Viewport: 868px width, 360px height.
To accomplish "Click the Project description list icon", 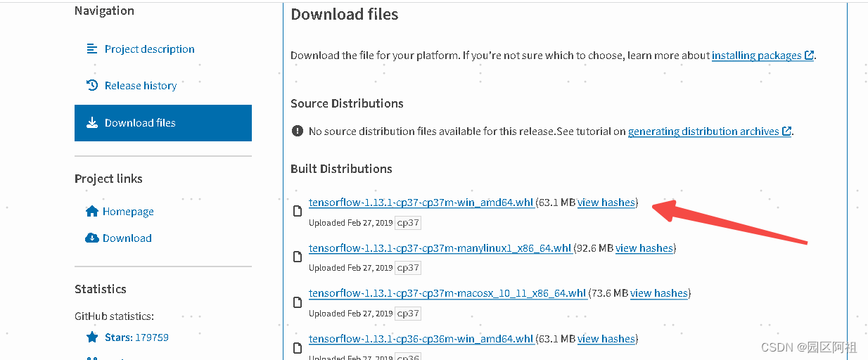I will [92, 49].
